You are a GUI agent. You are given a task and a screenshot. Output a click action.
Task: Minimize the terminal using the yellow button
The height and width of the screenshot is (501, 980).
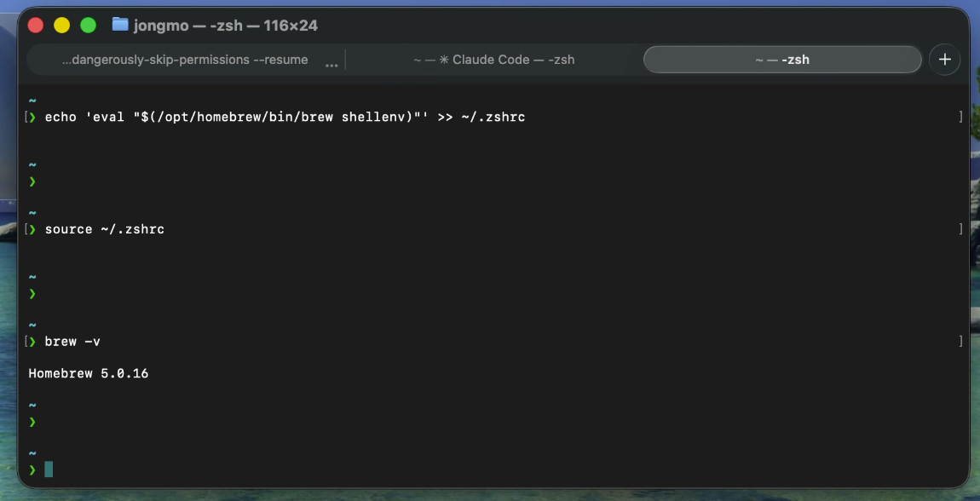pyautogui.click(x=61, y=26)
